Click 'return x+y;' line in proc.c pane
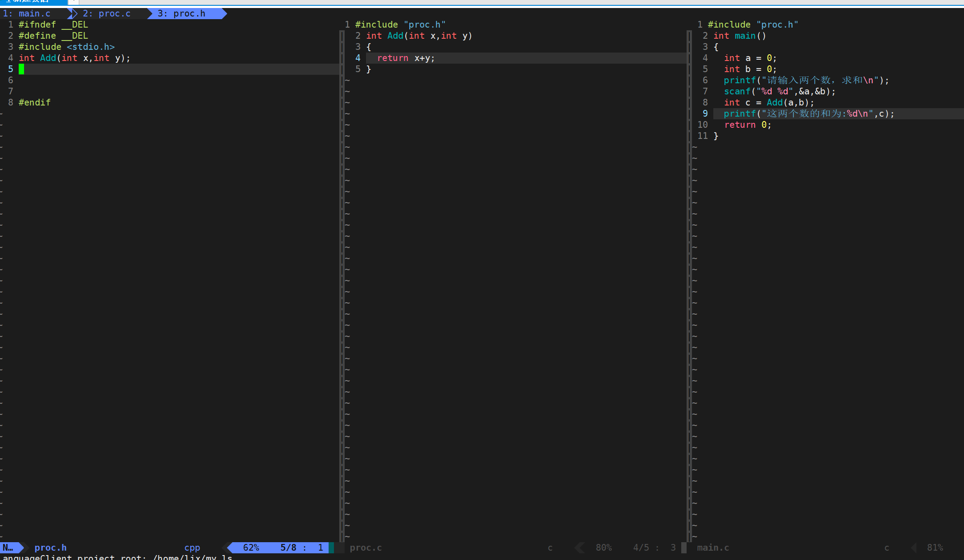This screenshot has width=964, height=560. [x=406, y=58]
